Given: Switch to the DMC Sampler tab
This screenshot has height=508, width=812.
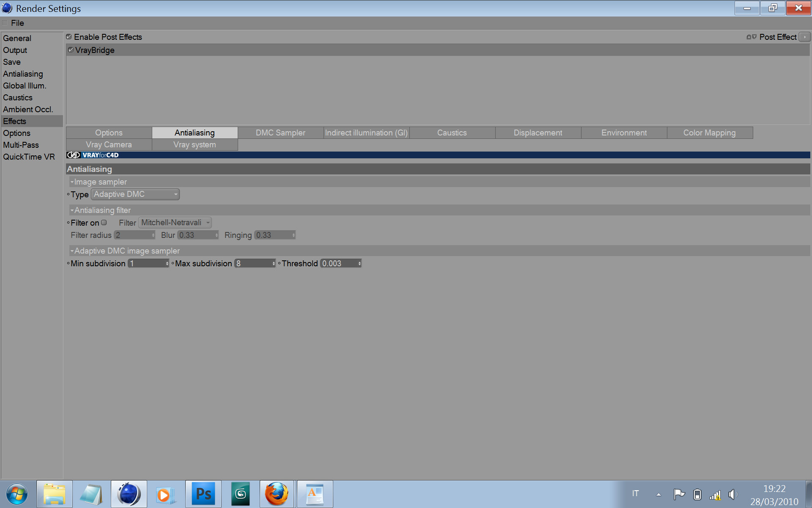Looking at the screenshot, I should click(x=280, y=133).
